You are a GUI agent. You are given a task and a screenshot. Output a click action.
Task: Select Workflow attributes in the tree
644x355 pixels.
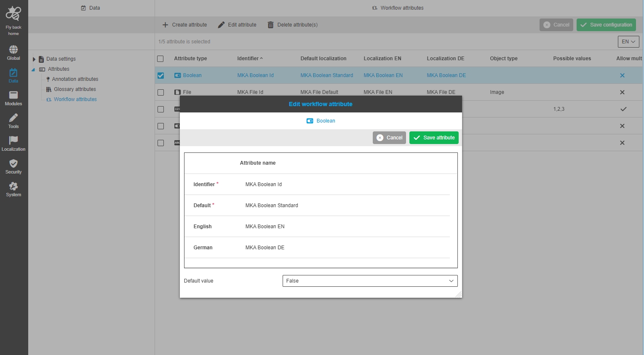coord(75,99)
